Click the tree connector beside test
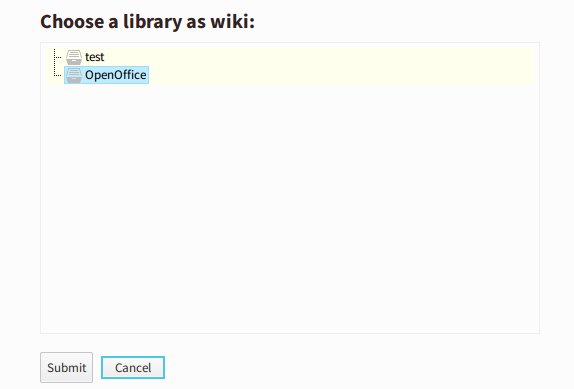The image size is (574, 389). tap(57, 57)
